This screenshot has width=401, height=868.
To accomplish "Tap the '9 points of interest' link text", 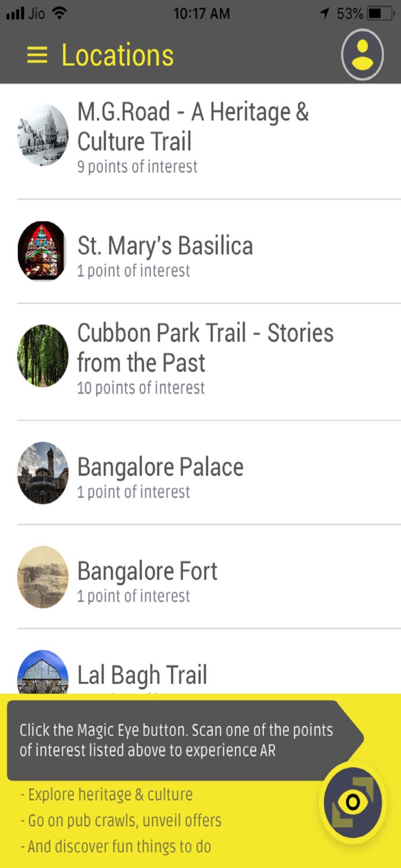I will point(138,167).
